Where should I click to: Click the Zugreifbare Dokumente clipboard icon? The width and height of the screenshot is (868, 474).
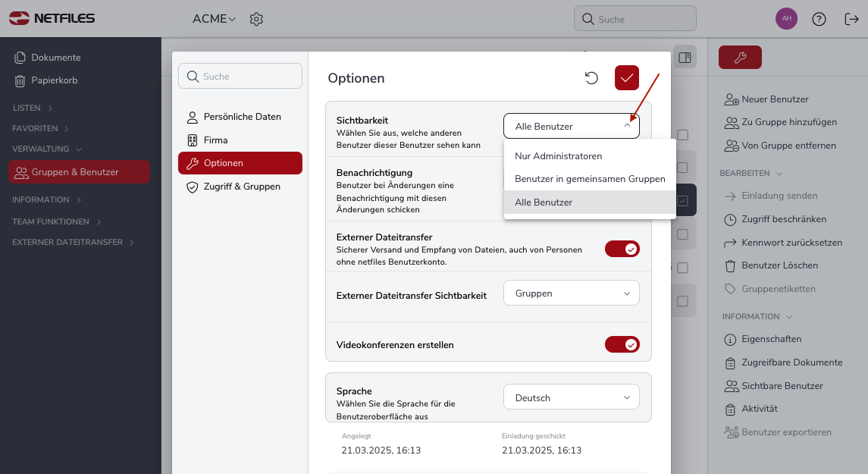[x=730, y=363]
